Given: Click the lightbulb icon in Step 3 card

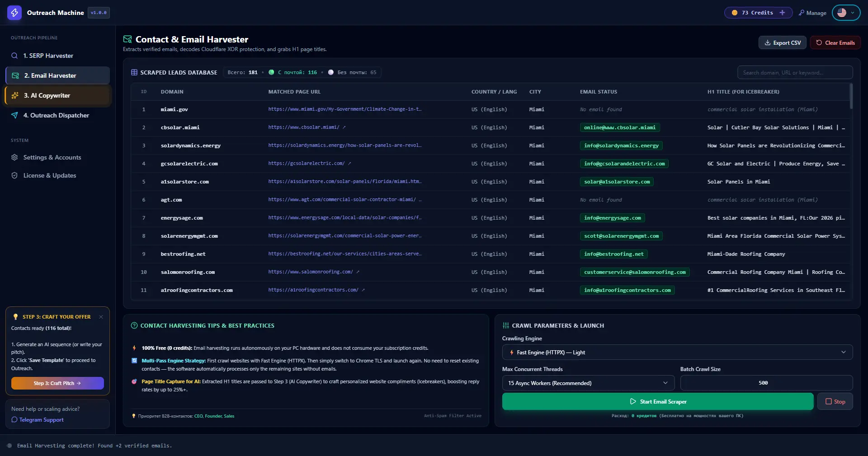Looking at the screenshot, I should [x=16, y=317].
